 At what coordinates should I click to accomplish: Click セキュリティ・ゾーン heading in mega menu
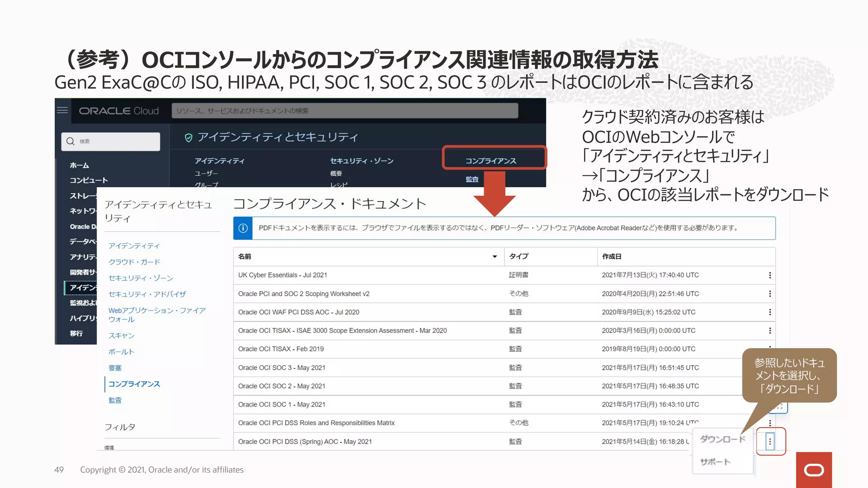click(x=362, y=161)
